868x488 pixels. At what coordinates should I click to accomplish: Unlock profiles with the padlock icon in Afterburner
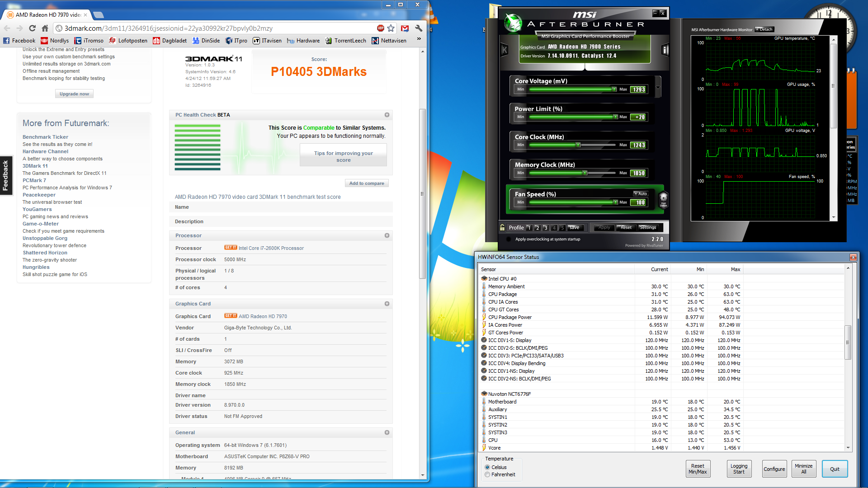point(502,228)
